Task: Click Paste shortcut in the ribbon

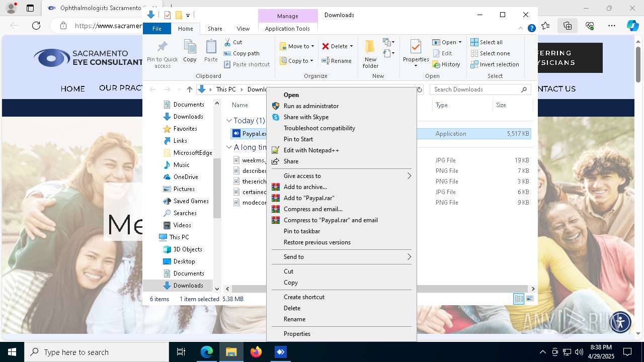Action: click(x=247, y=64)
